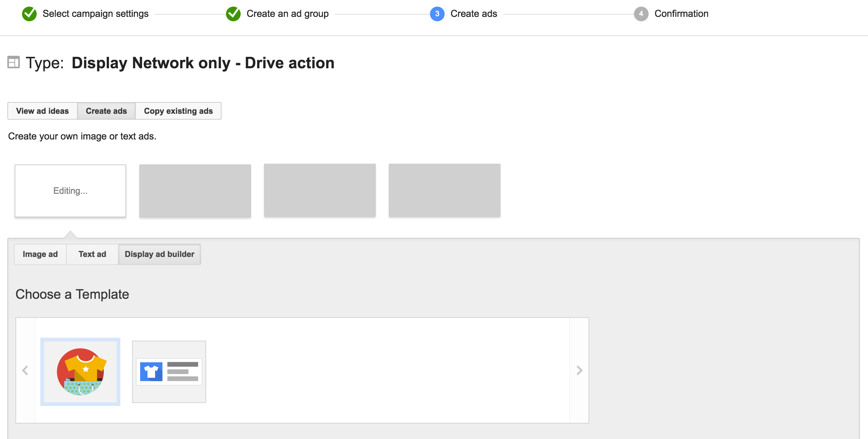This screenshot has width=868, height=439.
Task: Open the View ad ideas tab
Action: [x=43, y=111]
